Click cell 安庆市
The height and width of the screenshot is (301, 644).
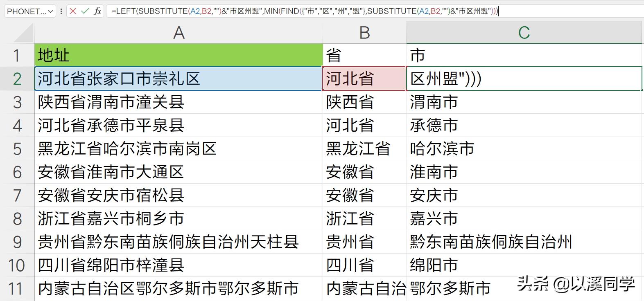[x=524, y=195]
